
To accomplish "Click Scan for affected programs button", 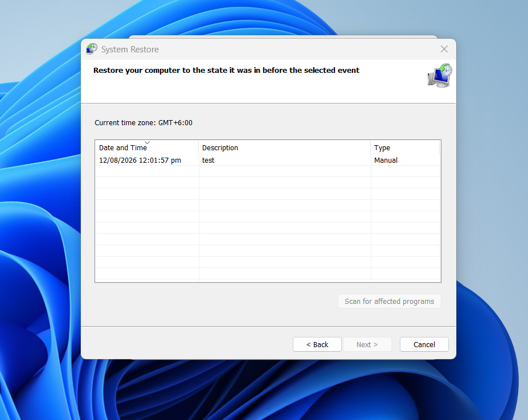I will [x=389, y=301].
